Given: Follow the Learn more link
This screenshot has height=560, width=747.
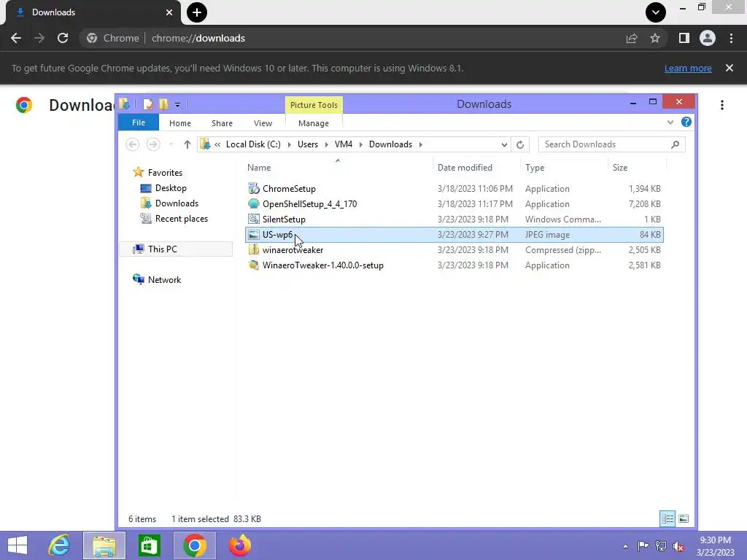Looking at the screenshot, I should 688,68.
